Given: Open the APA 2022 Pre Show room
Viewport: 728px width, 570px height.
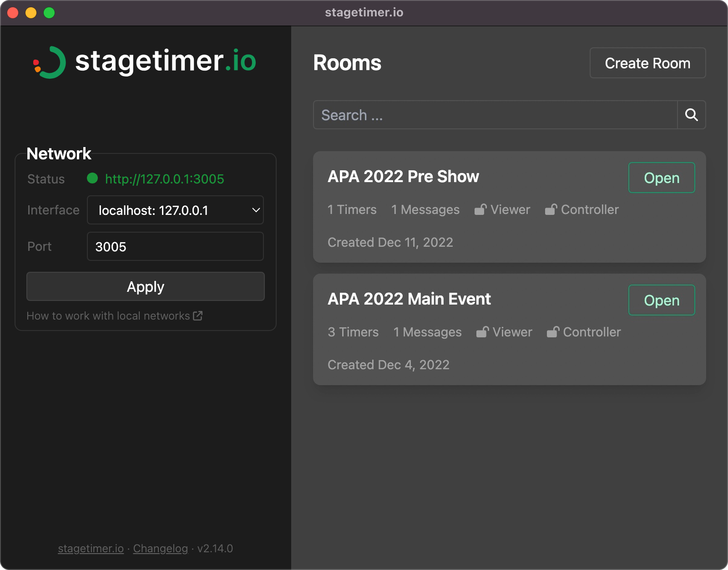Looking at the screenshot, I should coord(661,178).
